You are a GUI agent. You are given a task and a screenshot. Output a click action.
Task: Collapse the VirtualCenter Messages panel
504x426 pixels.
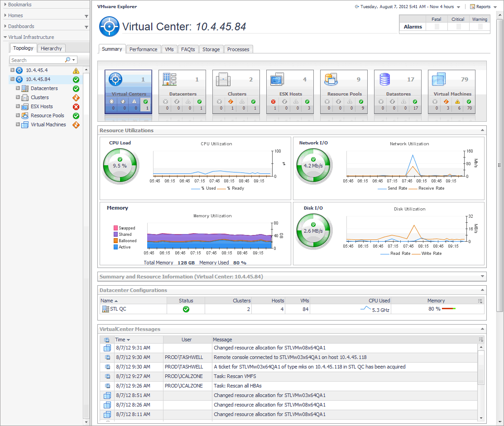pyautogui.click(x=482, y=329)
